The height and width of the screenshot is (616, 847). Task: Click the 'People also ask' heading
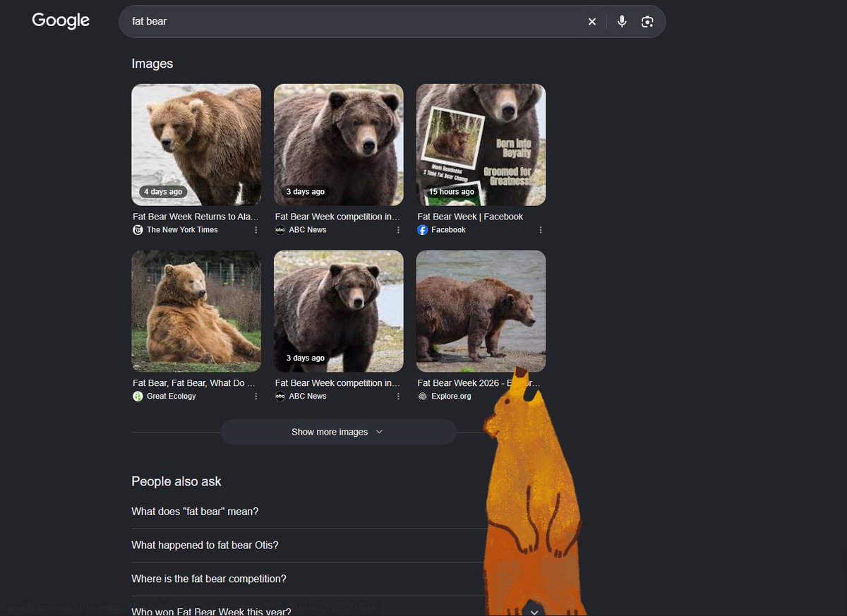(x=176, y=481)
